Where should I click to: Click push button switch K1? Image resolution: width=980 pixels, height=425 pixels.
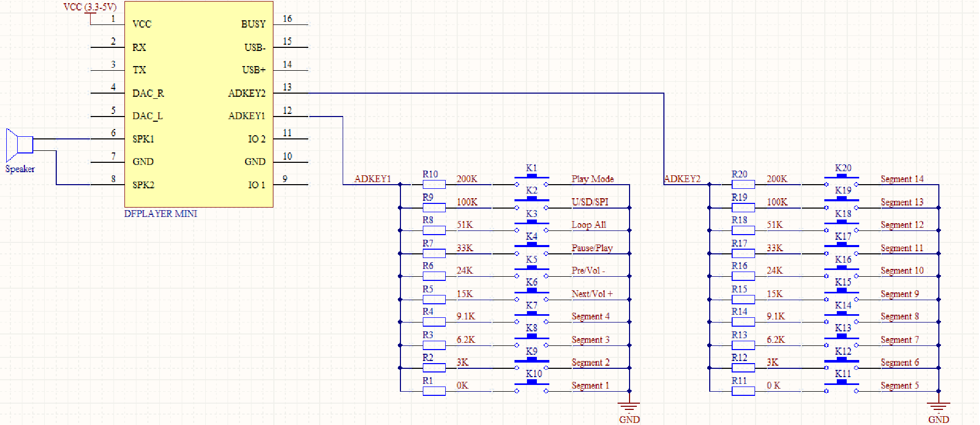(x=531, y=179)
